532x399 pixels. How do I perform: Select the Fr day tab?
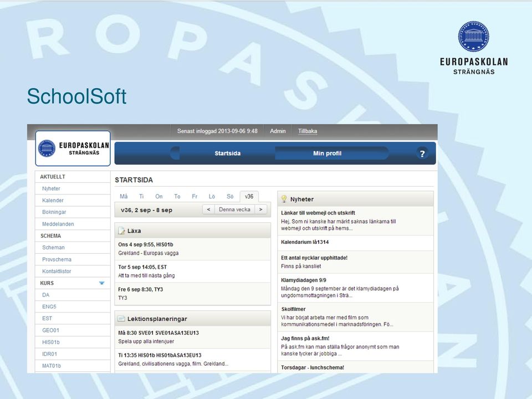[195, 196]
